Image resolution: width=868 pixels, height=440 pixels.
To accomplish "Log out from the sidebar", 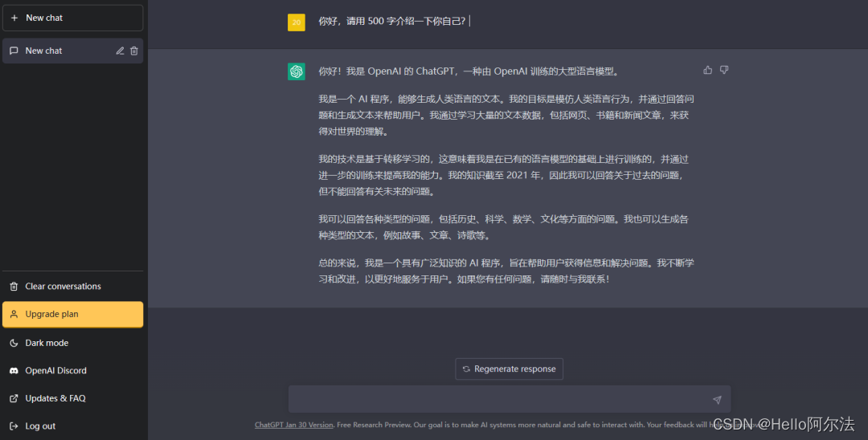I will tap(72, 426).
